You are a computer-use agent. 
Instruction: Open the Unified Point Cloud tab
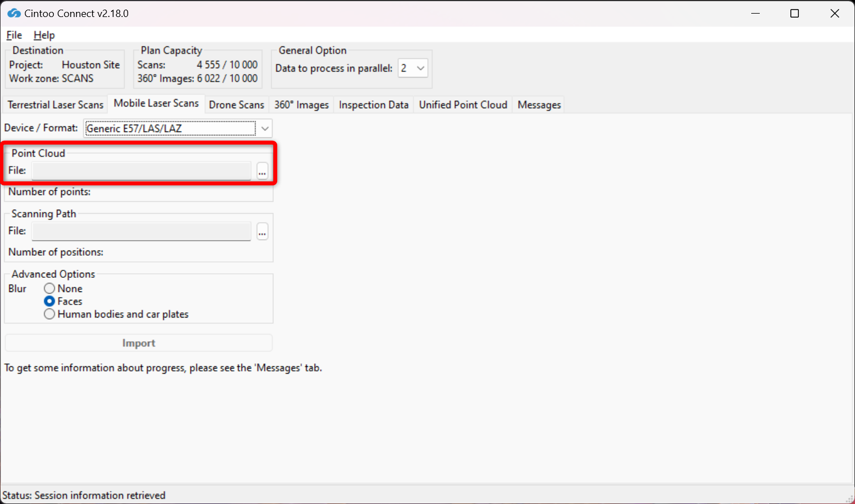(x=463, y=105)
